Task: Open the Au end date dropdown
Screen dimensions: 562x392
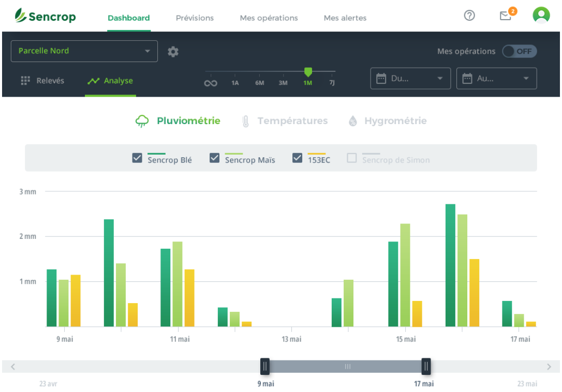Action: coord(496,79)
